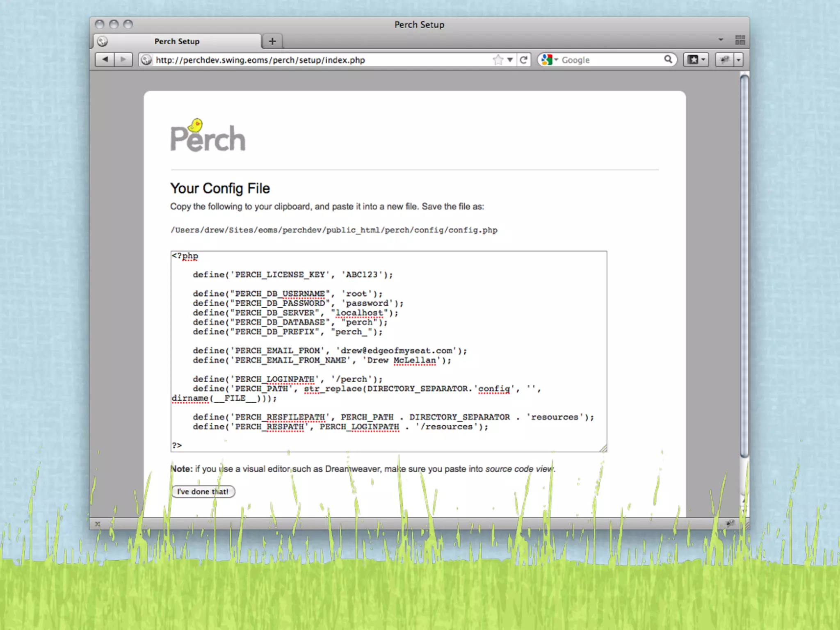The height and width of the screenshot is (630, 840).
Task: Click the vertical scrollbar thumb
Action: [744, 267]
